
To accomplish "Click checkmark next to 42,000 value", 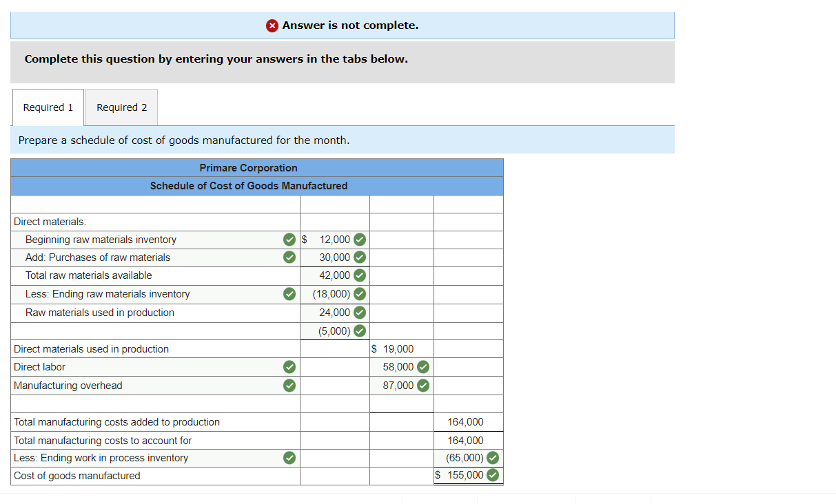I will (359, 275).
